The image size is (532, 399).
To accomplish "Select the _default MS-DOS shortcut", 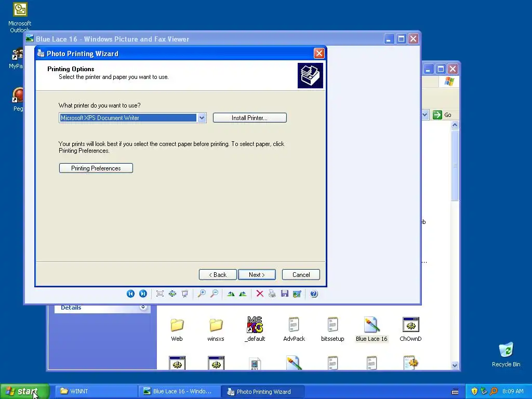I will pyautogui.click(x=255, y=329).
